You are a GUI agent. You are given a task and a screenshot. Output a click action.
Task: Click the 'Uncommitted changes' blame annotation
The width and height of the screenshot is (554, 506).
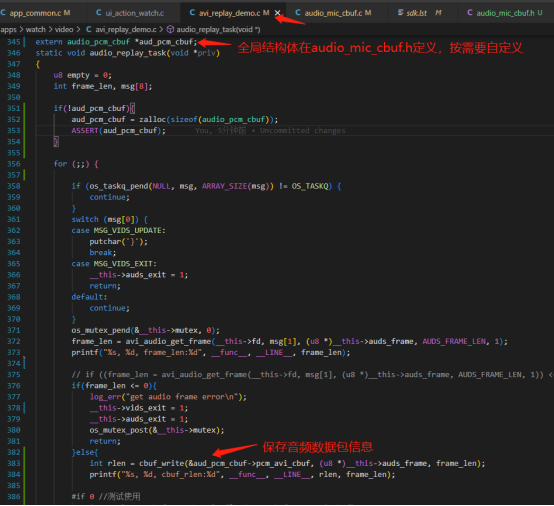pyautogui.click(x=302, y=131)
